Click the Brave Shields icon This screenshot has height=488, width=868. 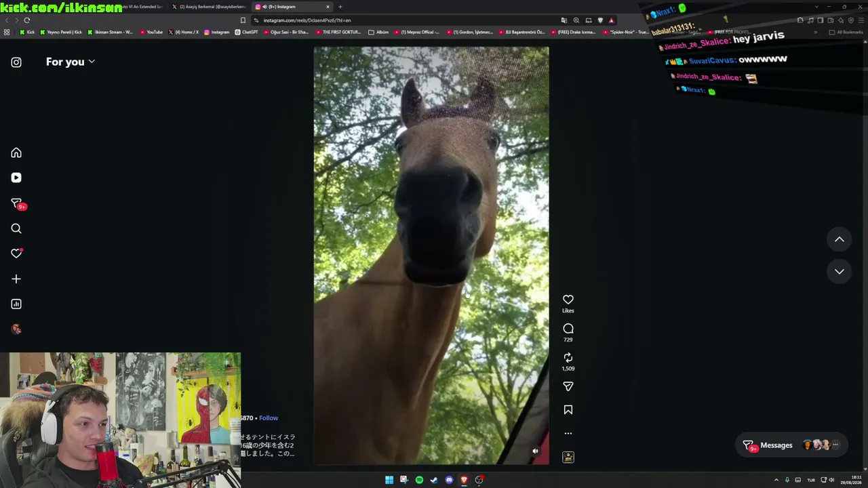600,20
